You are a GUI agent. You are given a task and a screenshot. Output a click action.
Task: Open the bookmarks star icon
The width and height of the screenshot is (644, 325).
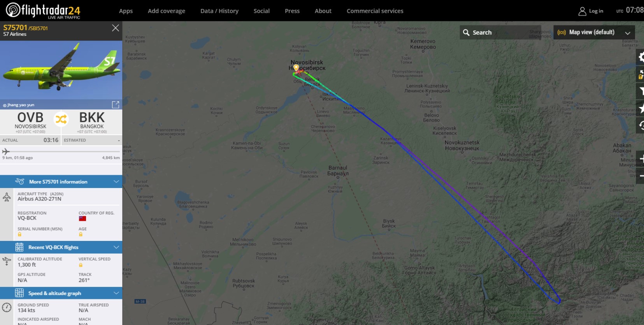point(641,108)
